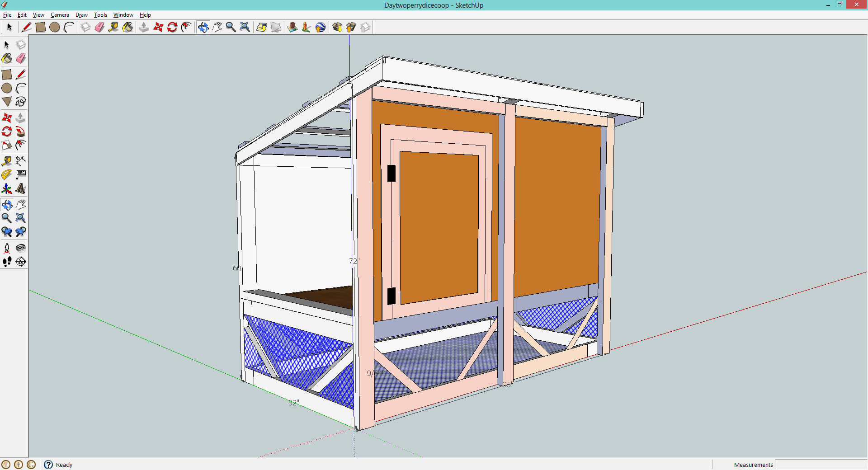Pick the Scale tool
Screen dimensions: 868x470
coord(7,145)
